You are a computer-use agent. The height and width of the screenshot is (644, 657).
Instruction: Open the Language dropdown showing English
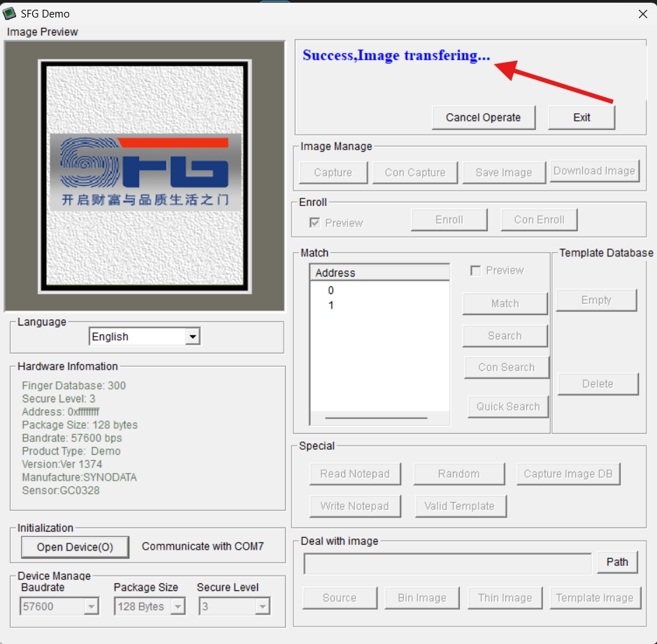tap(145, 336)
